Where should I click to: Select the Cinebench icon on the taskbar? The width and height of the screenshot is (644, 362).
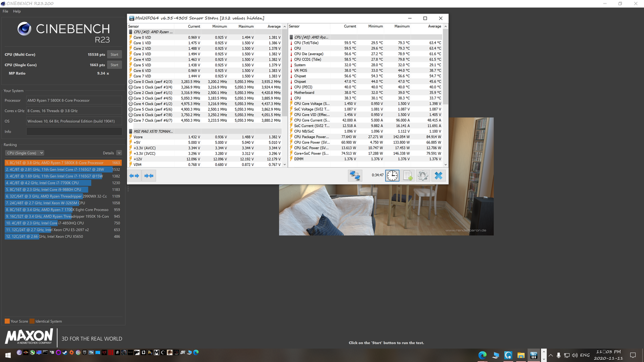pos(508,354)
